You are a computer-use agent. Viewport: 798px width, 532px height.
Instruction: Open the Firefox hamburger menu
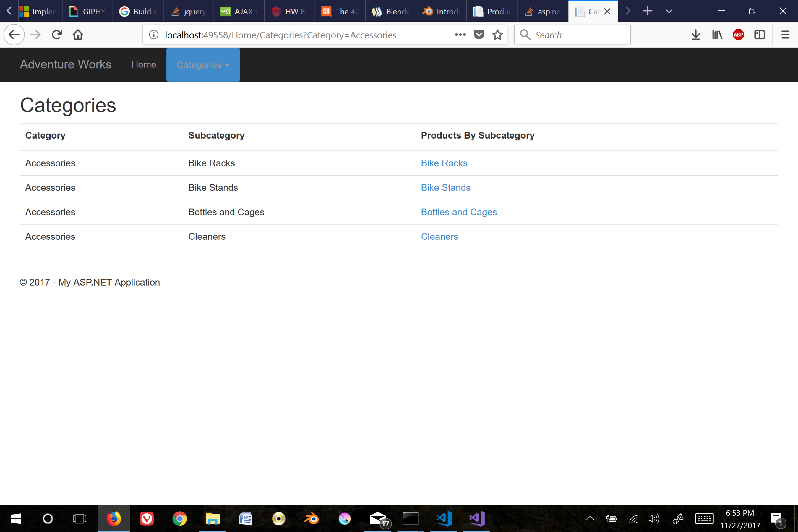pyautogui.click(x=785, y=35)
